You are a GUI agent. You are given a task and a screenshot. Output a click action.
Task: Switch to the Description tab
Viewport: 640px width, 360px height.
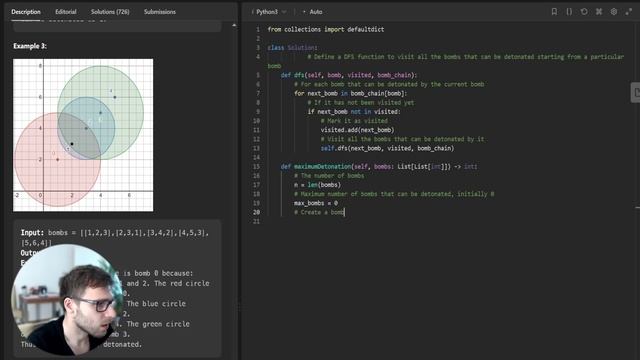click(26, 12)
